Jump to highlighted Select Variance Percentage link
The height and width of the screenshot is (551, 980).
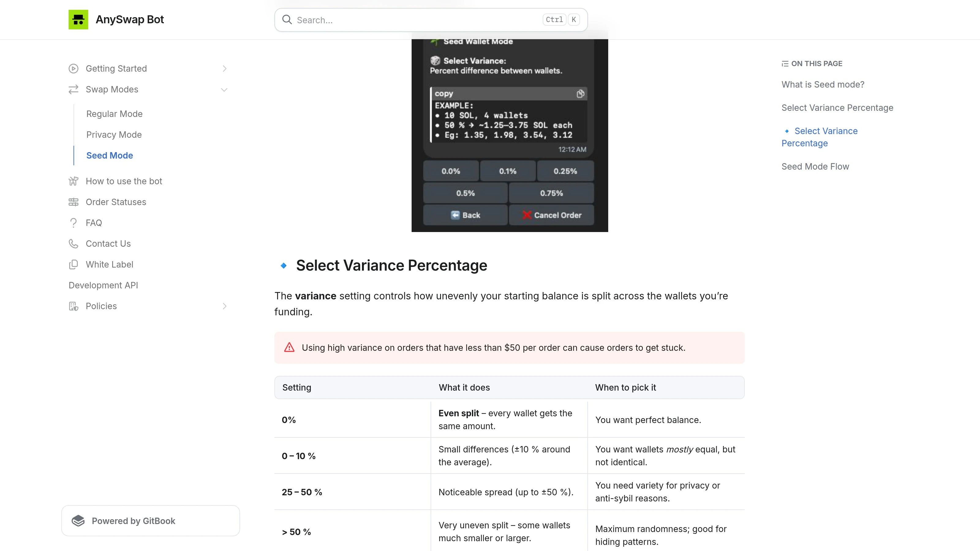tap(820, 137)
